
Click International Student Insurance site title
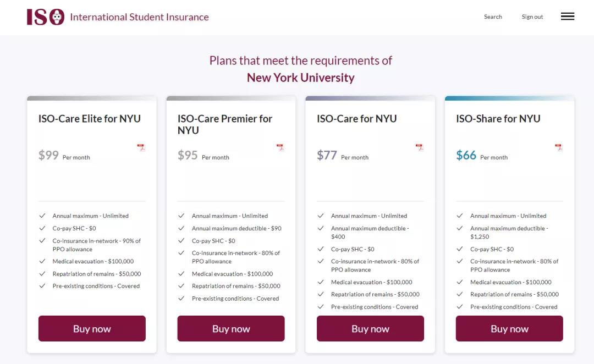(x=139, y=17)
